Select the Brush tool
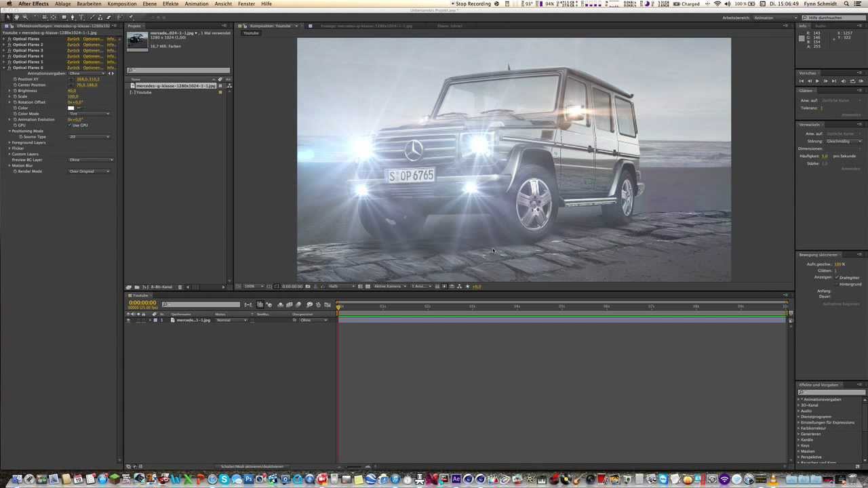The height and width of the screenshot is (488, 868). (93, 17)
